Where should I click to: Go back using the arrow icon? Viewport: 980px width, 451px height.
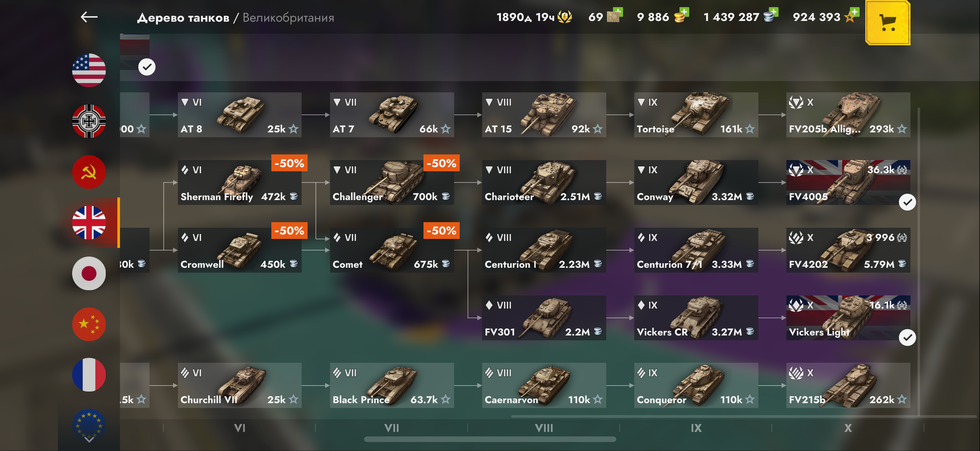(x=89, y=17)
